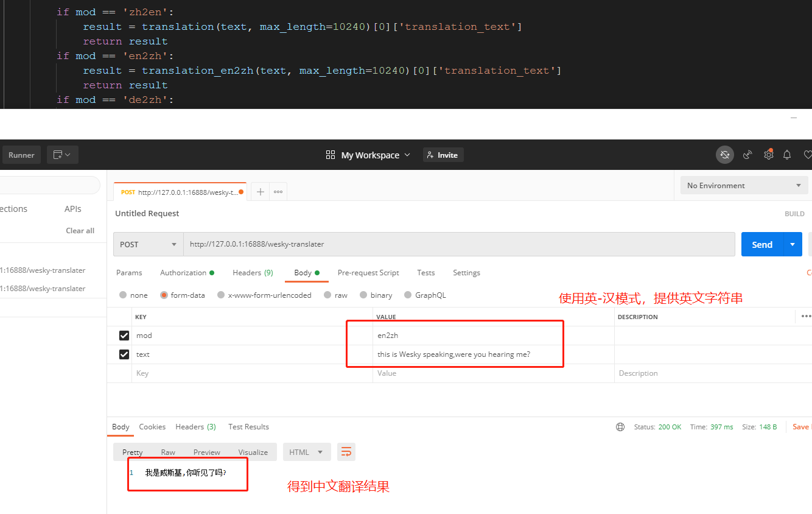Open the settings gear icon
The height and width of the screenshot is (514, 812).
(x=768, y=155)
